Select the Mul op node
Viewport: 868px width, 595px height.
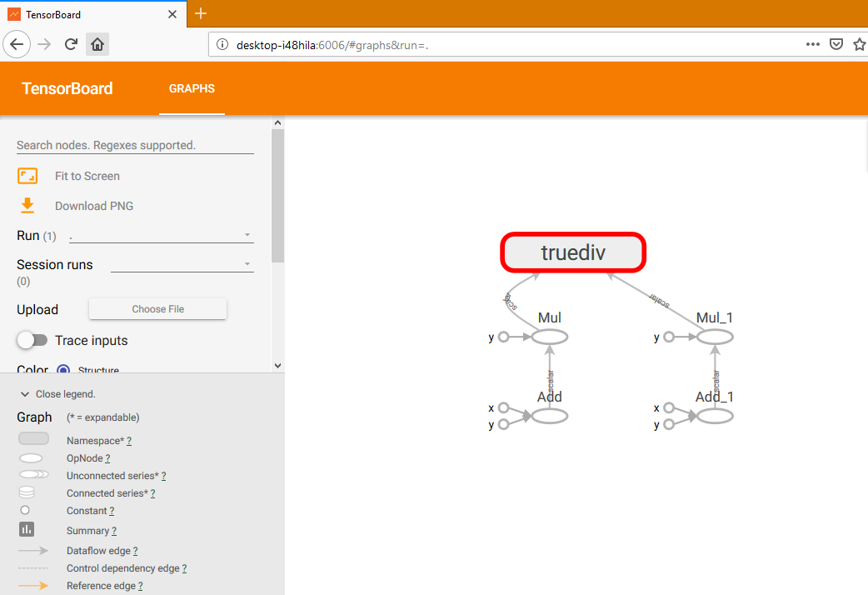tap(550, 337)
